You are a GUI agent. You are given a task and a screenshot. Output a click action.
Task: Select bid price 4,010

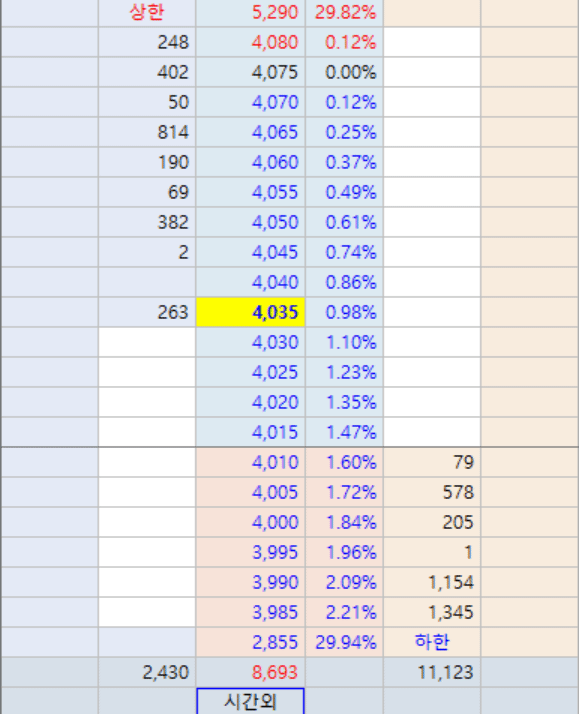(275, 463)
